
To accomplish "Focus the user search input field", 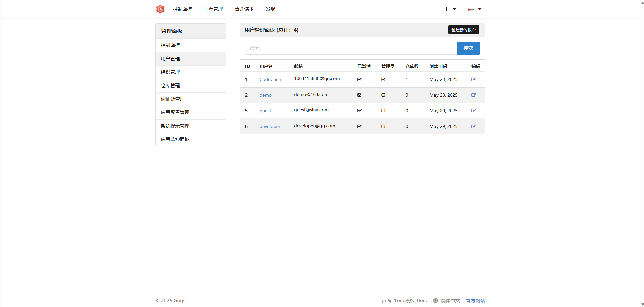I will coord(350,48).
